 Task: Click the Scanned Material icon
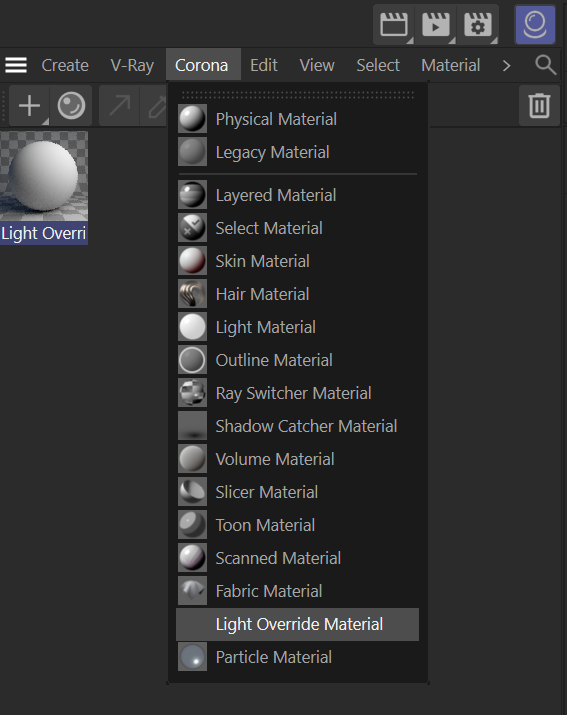click(192, 558)
